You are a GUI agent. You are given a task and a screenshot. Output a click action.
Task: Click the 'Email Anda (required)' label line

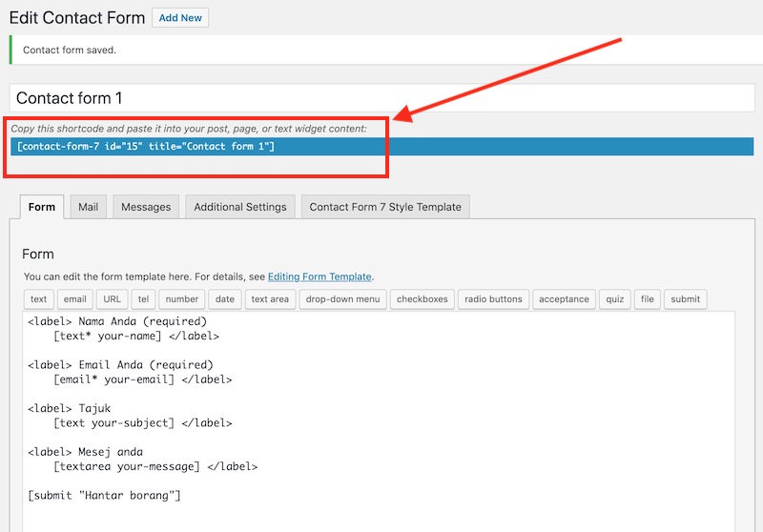(x=121, y=365)
